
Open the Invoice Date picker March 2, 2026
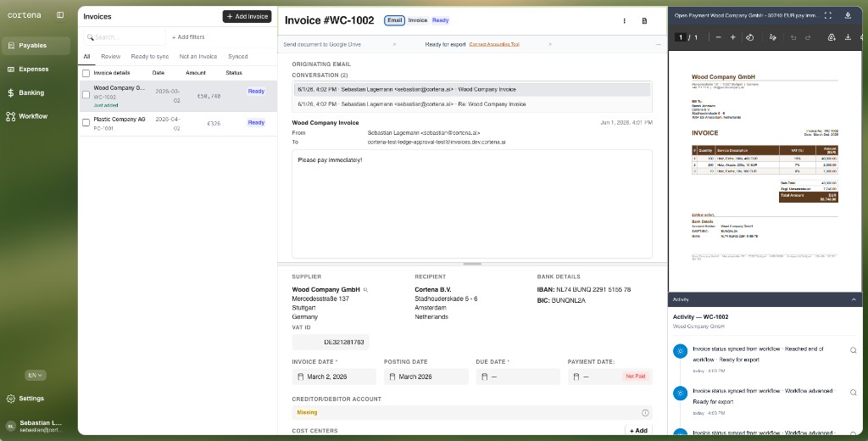tap(334, 377)
